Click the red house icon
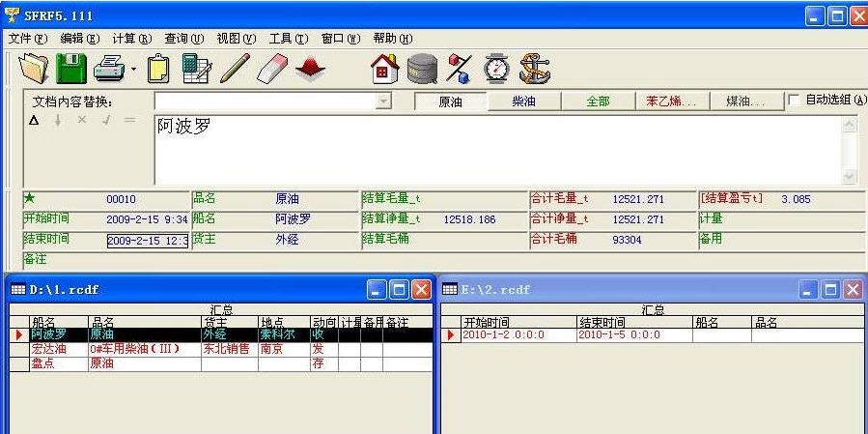The height and width of the screenshot is (434, 868). 384,69
